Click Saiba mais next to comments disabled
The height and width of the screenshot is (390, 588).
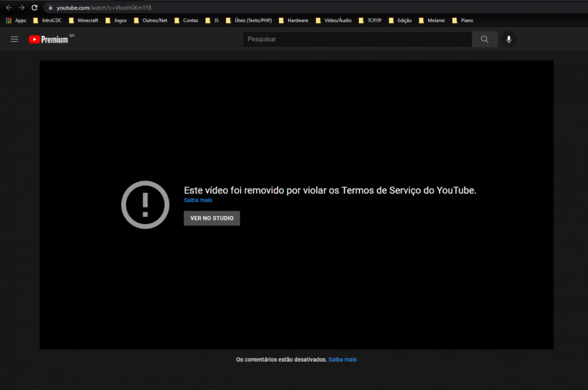tap(342, 359)
